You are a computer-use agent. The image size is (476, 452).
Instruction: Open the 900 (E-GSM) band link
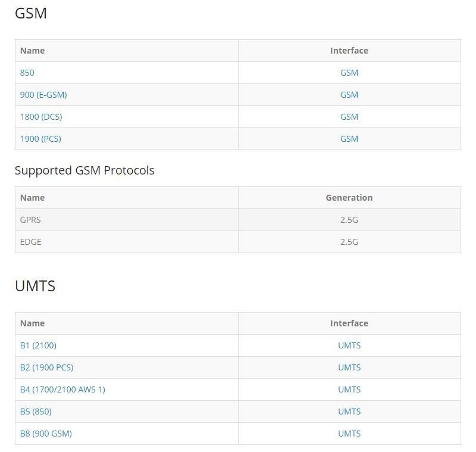click(43, 95)
